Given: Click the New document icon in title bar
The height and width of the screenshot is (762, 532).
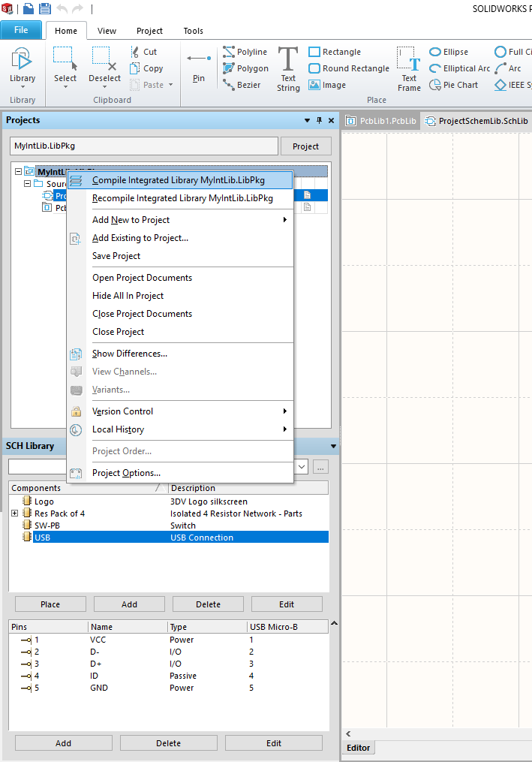Looking at the screenshot, I should click(29, 8).
